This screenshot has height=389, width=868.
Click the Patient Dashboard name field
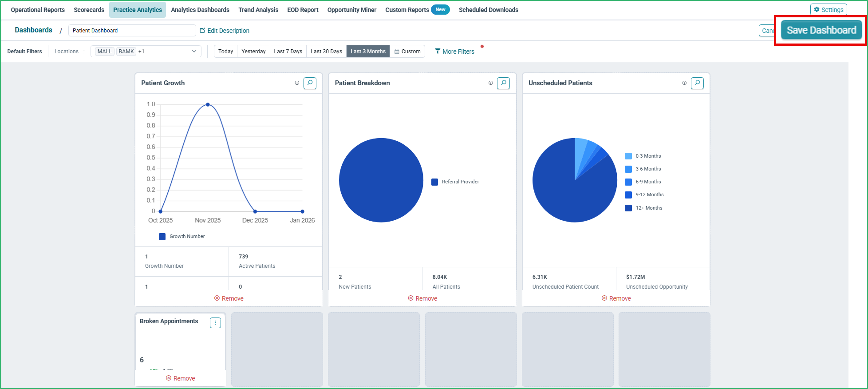pyautogui.click(x=132, y=31)
